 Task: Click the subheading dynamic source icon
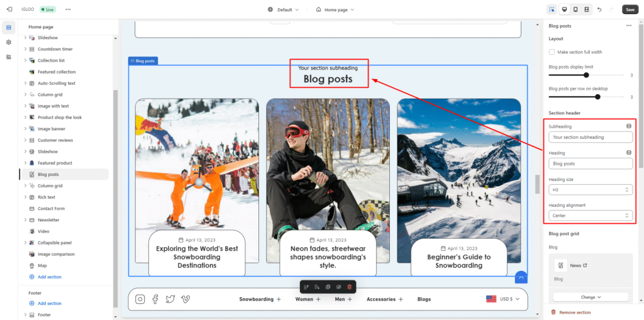pyautogui.click(x=628, y=126)
